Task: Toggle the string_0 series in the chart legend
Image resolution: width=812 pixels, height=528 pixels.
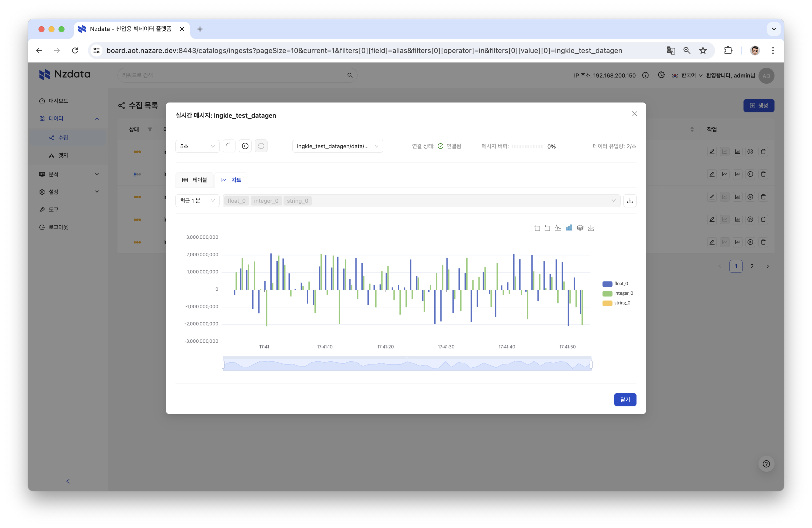Action: click(616, 303)
